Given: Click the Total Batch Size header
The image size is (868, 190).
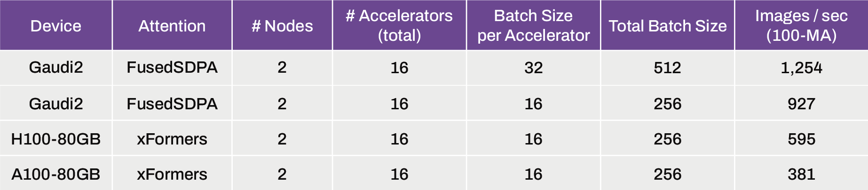Looking at the screenshot, I should [667, 26].
